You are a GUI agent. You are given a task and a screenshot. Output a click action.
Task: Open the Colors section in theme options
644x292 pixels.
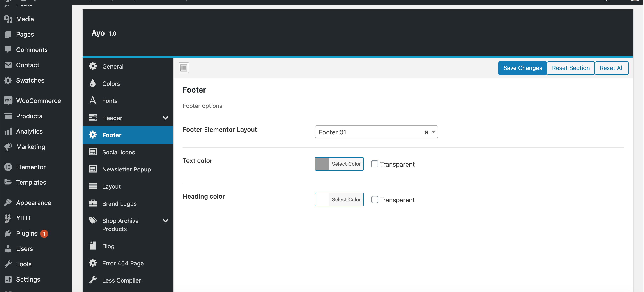(111, 83)
